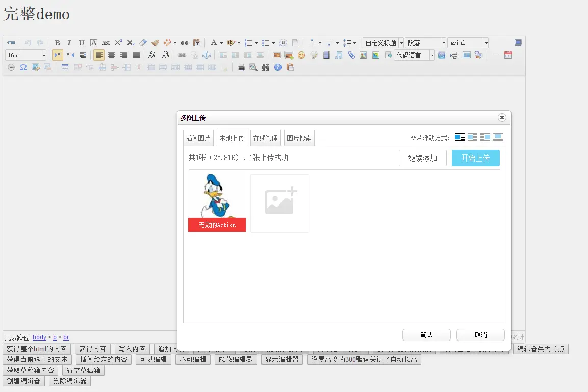The height and width of the screenshot is (392, 588).
Task: Insert special character omega icon
Action: coord(23,67)
